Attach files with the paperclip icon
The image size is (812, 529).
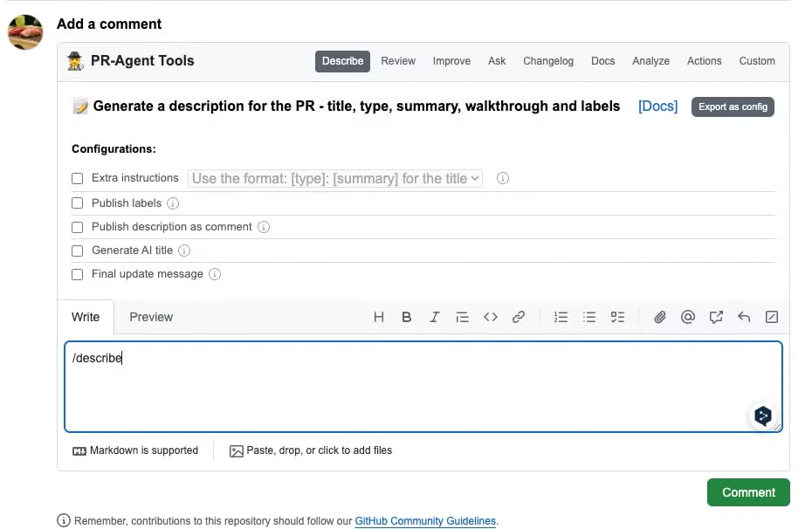tap(659, 317)
